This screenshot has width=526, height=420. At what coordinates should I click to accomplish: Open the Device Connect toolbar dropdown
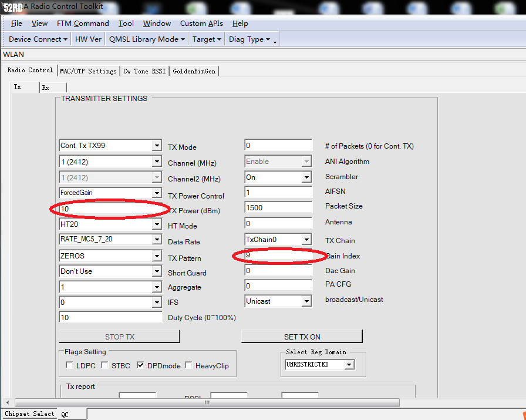[38, 39]
